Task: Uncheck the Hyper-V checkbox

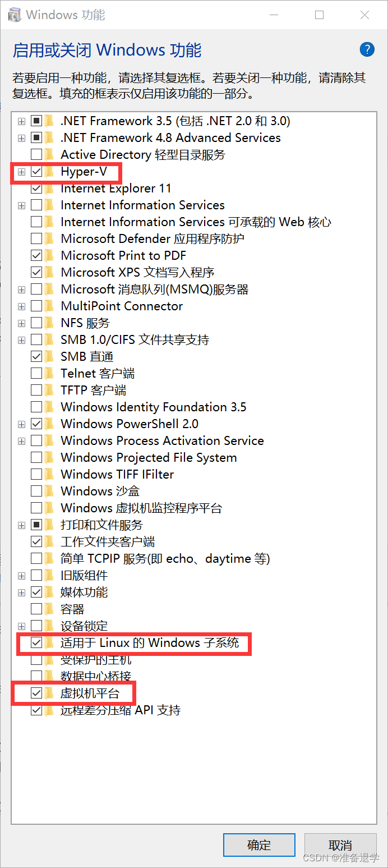Action: pos(36,172)
